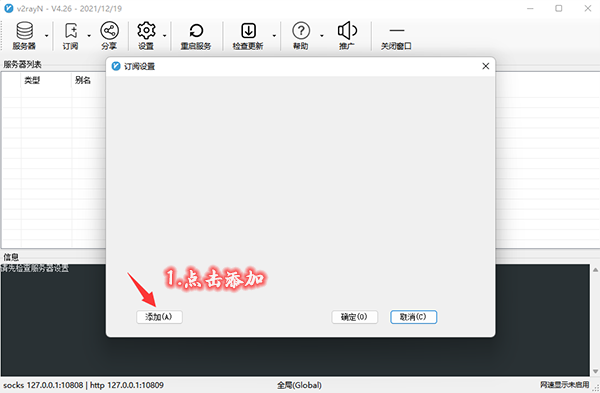Click the 推广 speaker promotion icon

[x=347, y=36]
